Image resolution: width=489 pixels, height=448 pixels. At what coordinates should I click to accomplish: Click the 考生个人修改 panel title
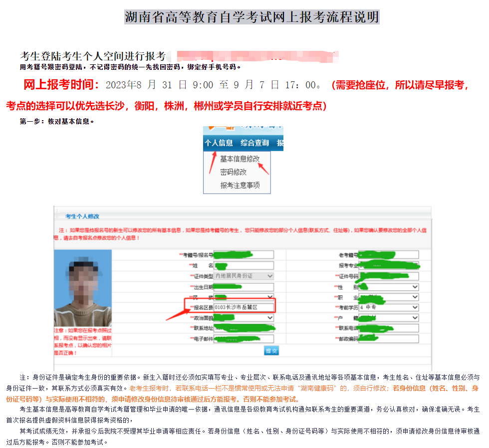point(82,217)
